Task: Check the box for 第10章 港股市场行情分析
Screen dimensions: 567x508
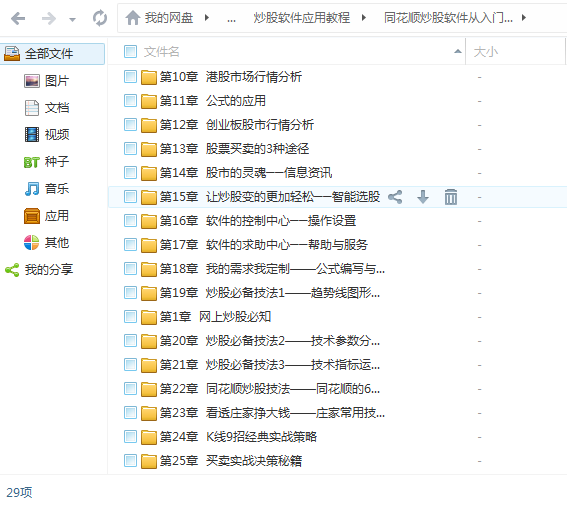Action: tap(130, 76)
